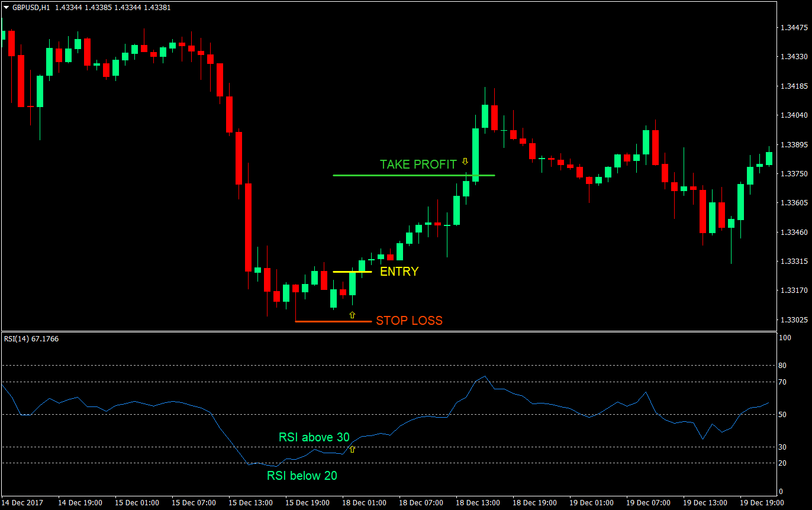Click the 1.33750 price on the right scale
Screen dimensions: 812x510
(794, 173)
